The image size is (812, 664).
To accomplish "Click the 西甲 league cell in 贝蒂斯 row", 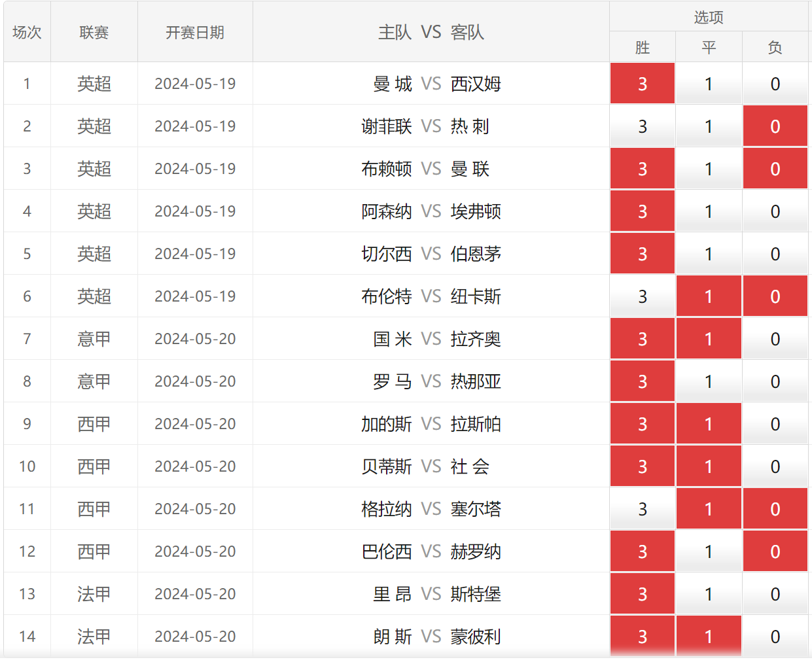I will pyautogui.click(x=94, y=466).
